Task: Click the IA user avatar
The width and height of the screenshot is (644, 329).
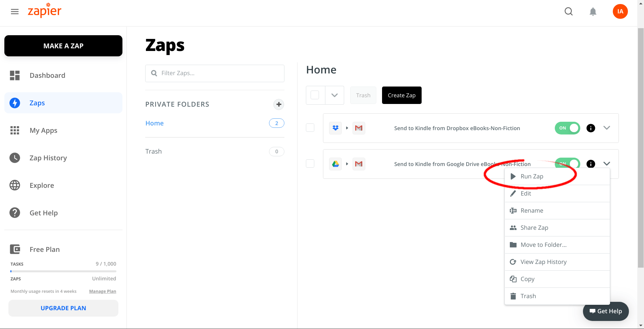Action: 620,11
